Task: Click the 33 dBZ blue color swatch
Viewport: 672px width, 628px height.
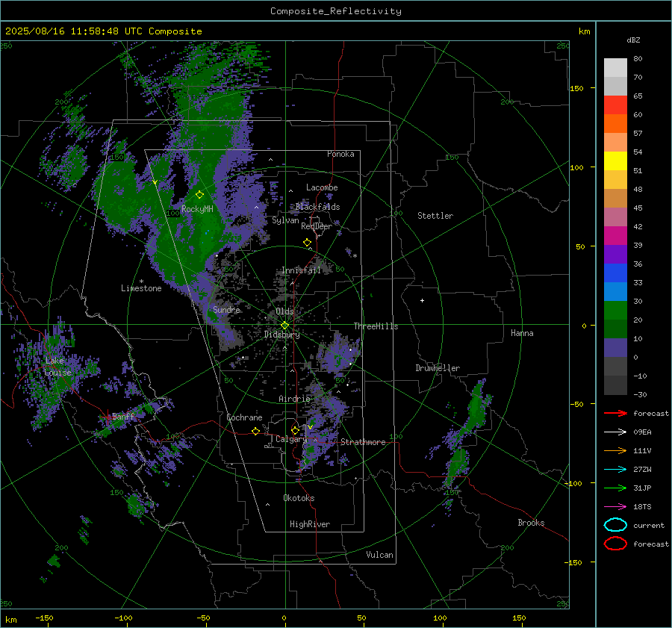Action: tap(615, 291)
